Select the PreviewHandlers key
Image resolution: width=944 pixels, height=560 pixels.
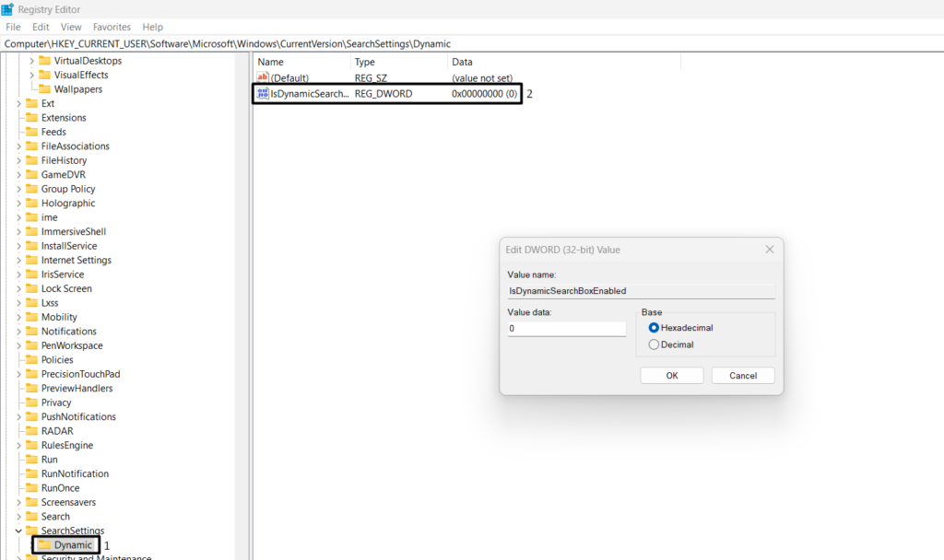[77, 388]
